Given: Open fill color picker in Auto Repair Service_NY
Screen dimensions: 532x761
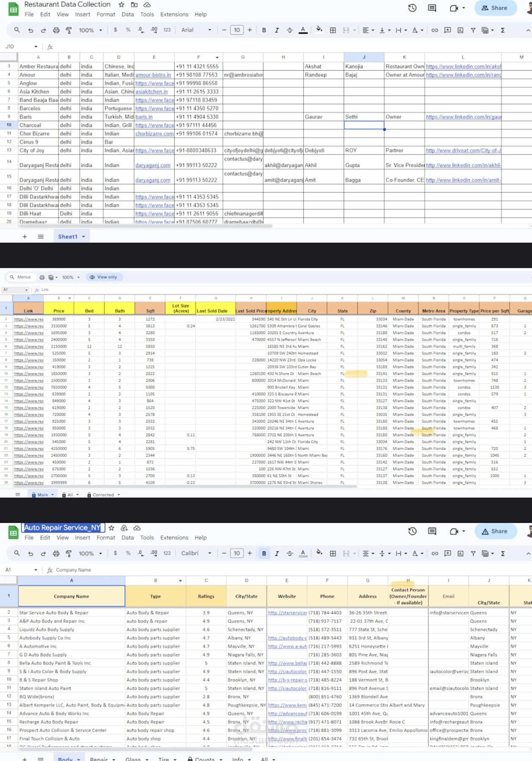Looking at the screenshot, I should 320,553.
